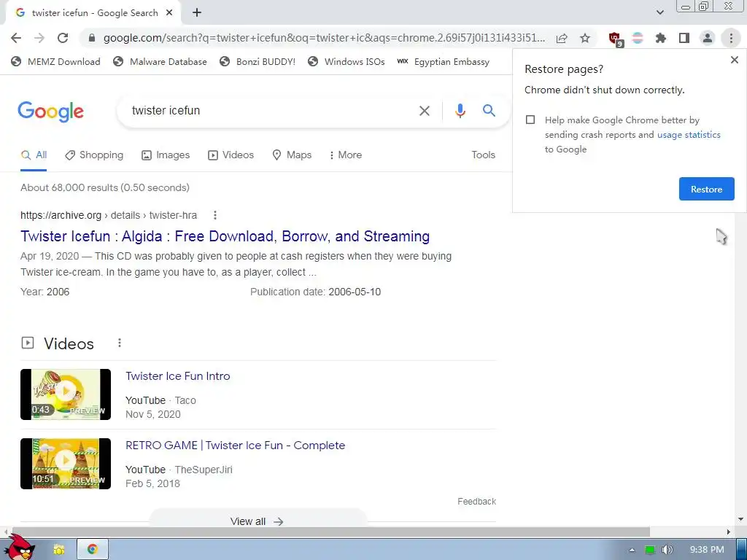Go to the Google logo home
Screen dimensions: 747x560
pos(50,112)
